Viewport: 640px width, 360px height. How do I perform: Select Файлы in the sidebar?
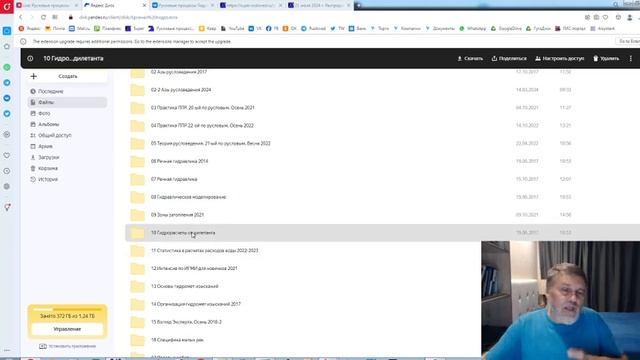[x=67, y=102]
